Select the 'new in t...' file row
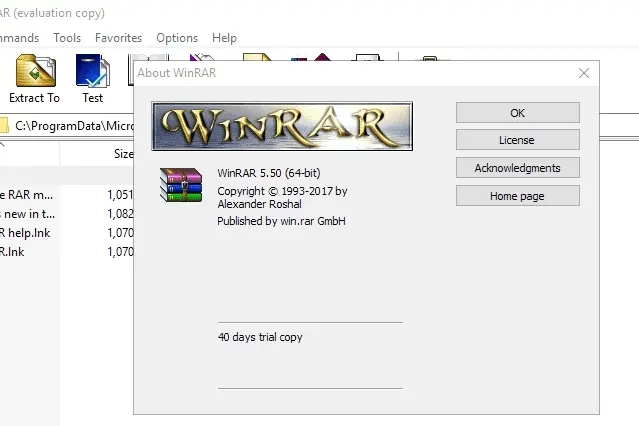Image resolution: width=639 pixels, height=426 pixels. point(67,214)
